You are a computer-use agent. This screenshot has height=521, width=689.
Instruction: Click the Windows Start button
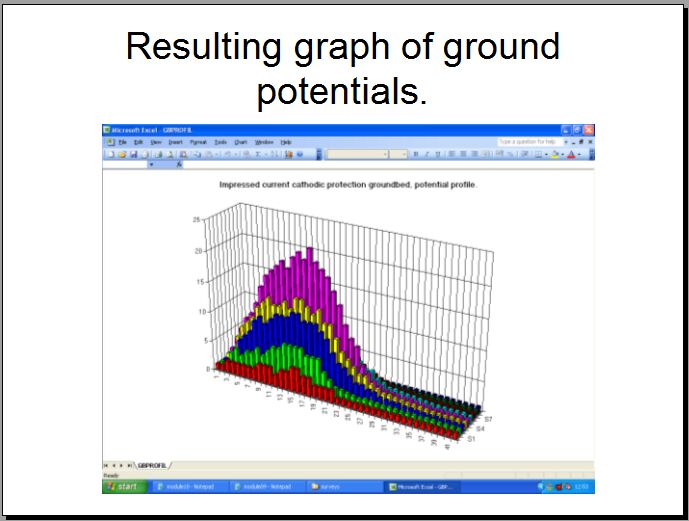(122, 486)
